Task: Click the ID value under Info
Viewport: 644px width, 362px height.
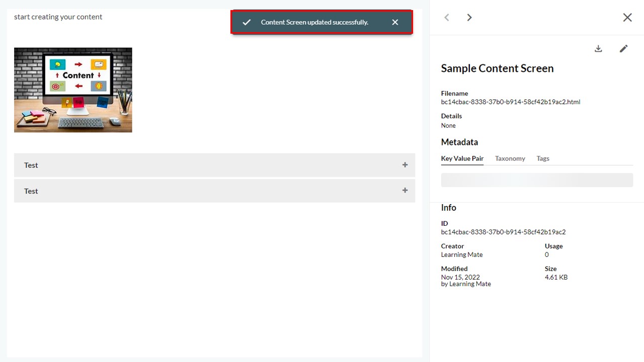Action: (503, 232)
